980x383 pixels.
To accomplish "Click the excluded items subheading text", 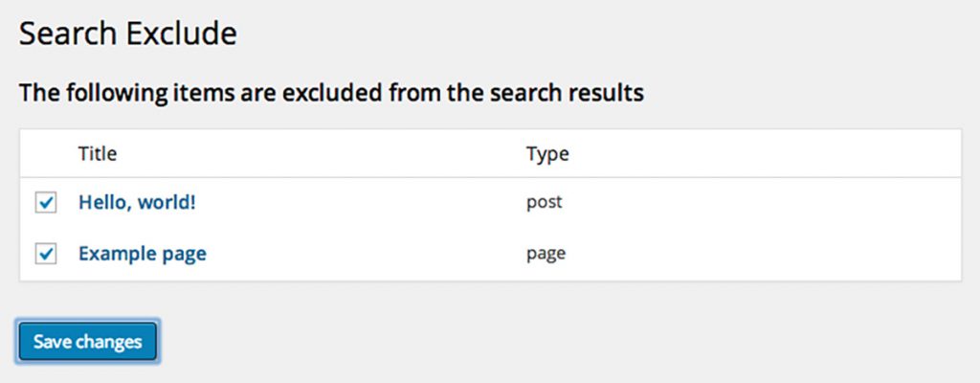I will pyautogui.click(x=331, y=94).
